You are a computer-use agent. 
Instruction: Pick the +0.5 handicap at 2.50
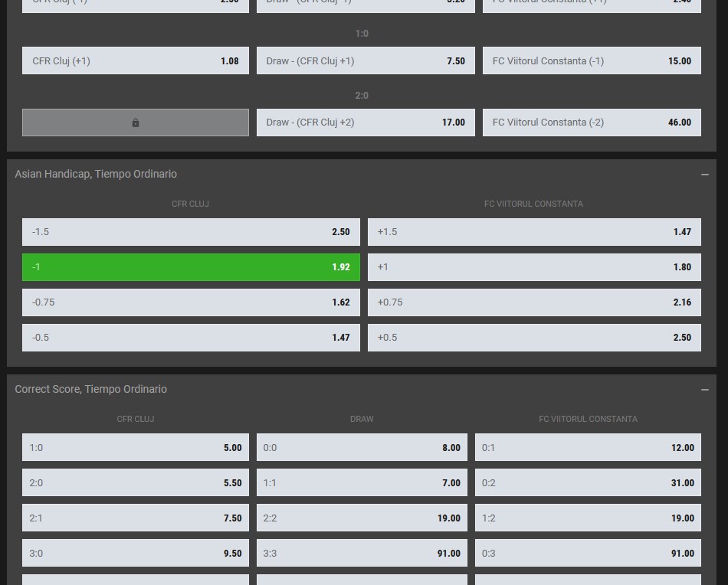(534, 337)
